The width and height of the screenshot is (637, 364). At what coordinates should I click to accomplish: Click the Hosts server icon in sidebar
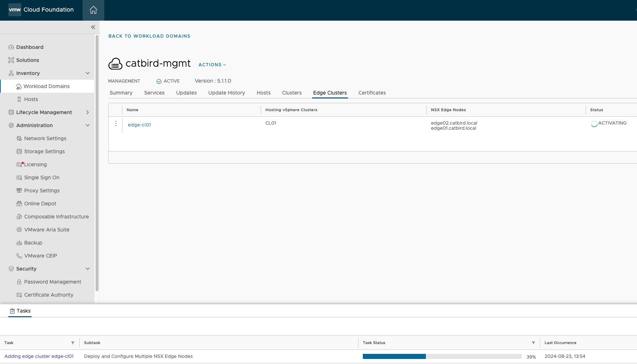point(19,99)
